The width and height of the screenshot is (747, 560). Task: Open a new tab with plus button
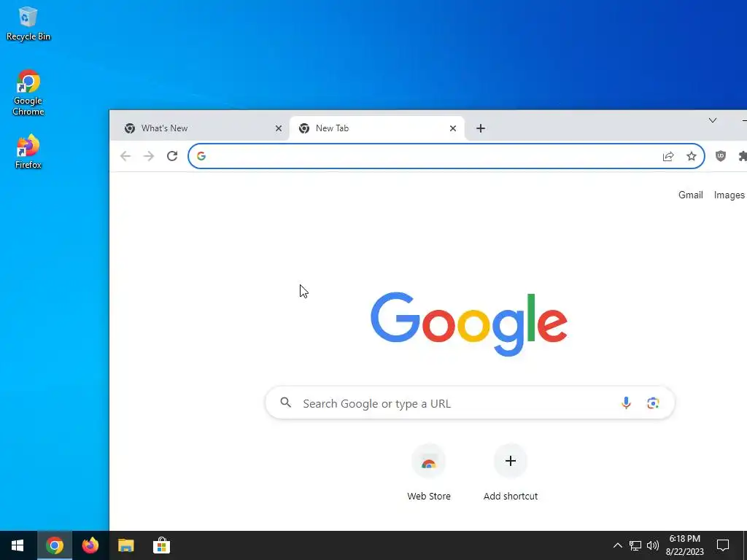tap(481, 128)
